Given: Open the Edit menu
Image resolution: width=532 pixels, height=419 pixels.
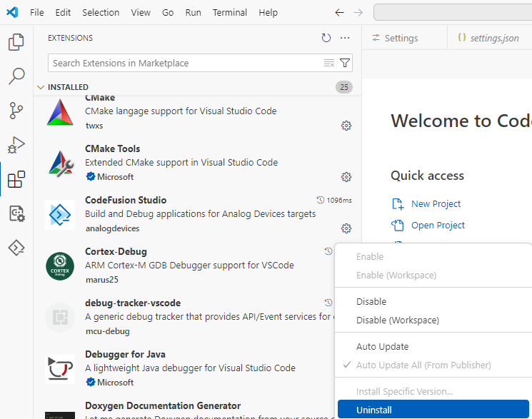Looking at the screenshot, I should [63, 13].
